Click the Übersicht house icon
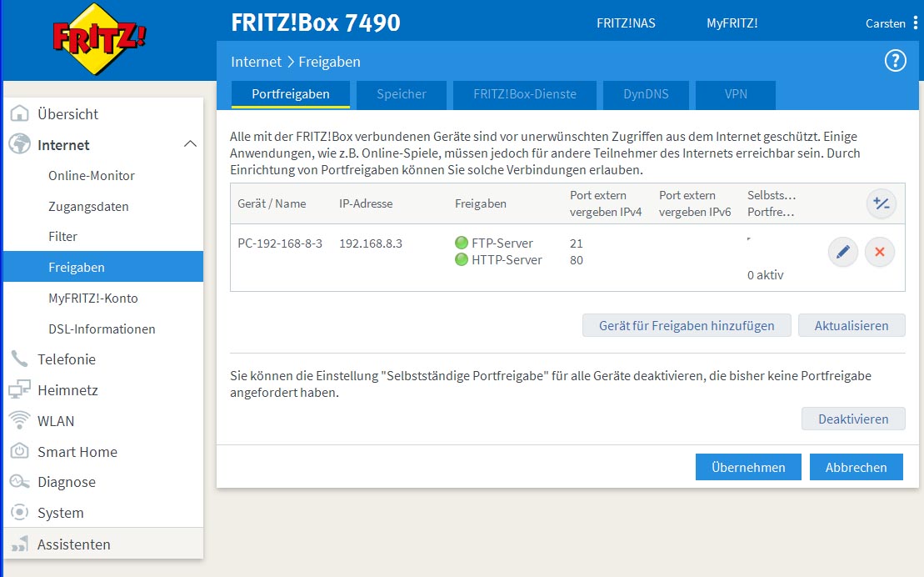The image size is (924, 577). pyautogui.click(x=19, y=113)
